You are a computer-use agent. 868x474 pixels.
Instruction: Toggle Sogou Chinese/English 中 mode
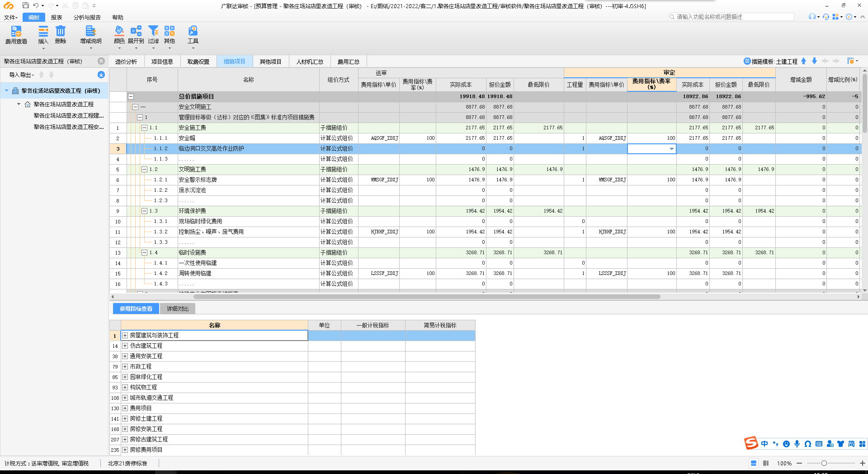(x=764, y=444)
